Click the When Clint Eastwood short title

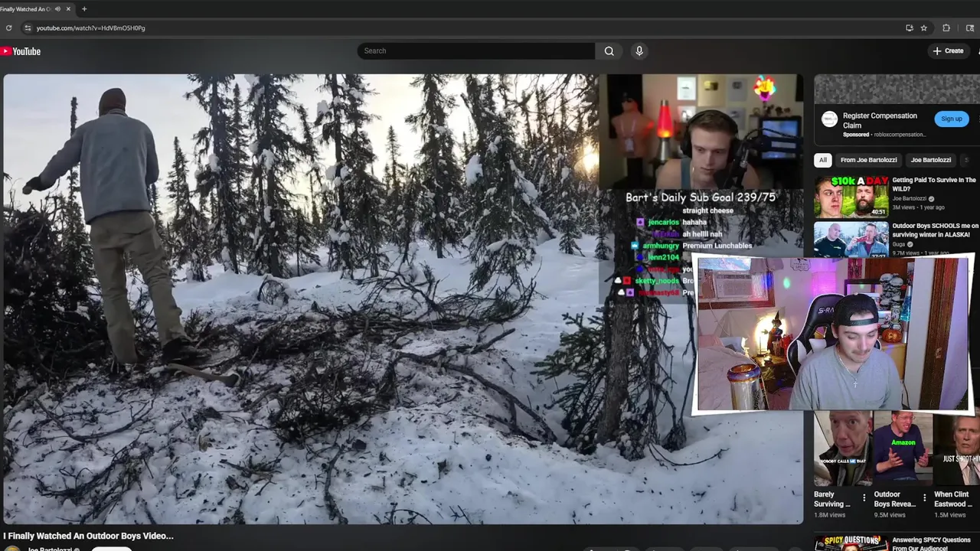(953, 499)
